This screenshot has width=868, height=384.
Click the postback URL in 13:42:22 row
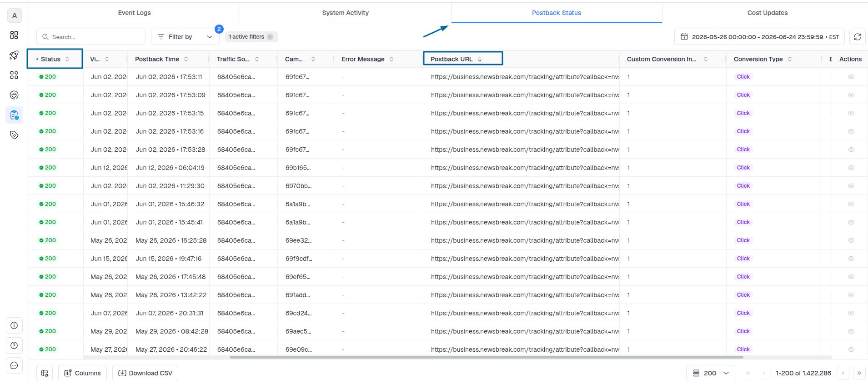[x=525, y=295]
